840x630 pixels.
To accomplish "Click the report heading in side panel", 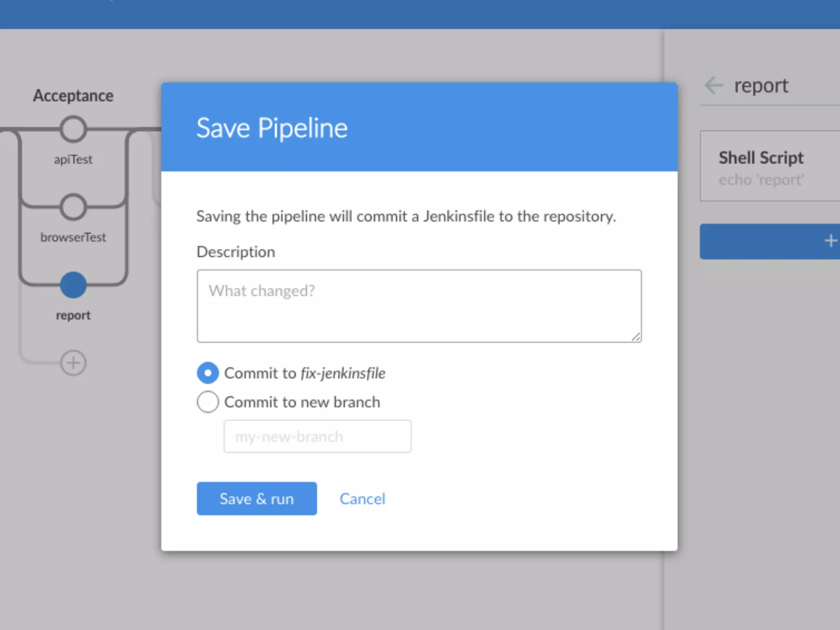I will (761, 86).
